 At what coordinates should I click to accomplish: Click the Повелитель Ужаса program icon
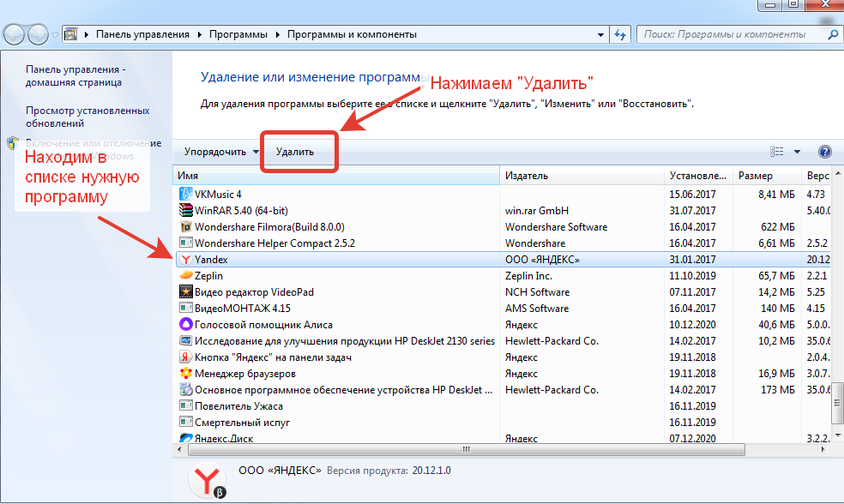pos(186,406)
